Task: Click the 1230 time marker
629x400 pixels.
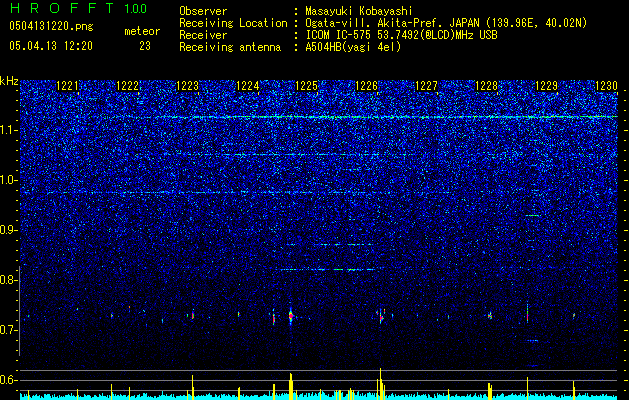Action: (606, 85)
